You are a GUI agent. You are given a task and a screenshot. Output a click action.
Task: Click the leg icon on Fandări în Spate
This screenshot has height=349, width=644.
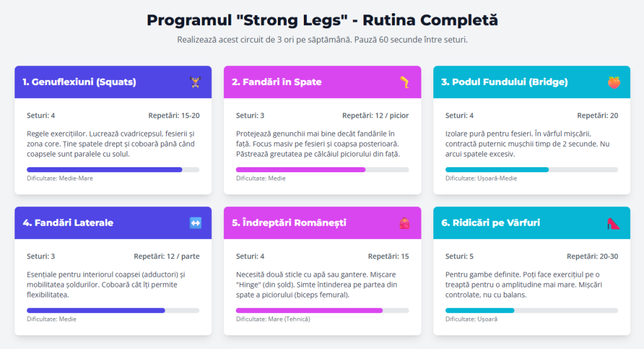pos(404,82)
